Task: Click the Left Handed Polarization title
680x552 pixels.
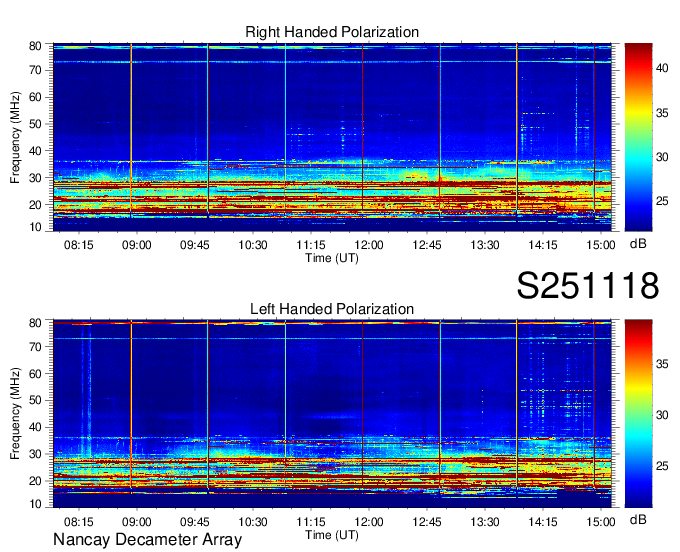Action: click(x=332, y=309)
